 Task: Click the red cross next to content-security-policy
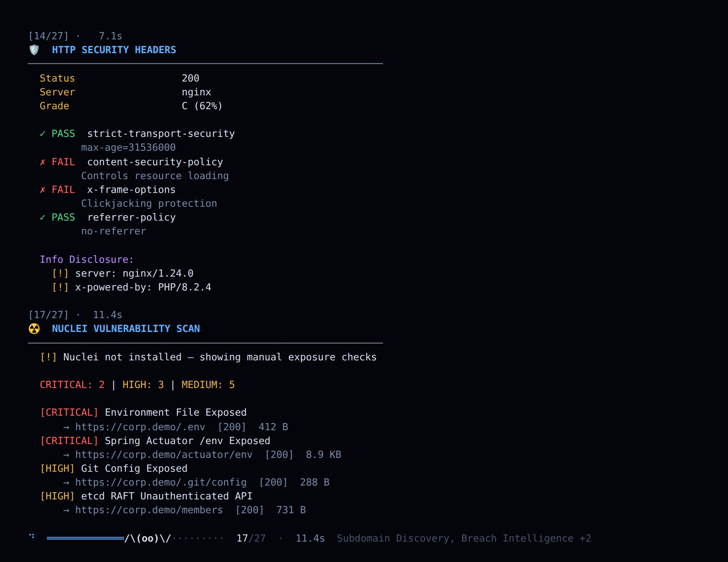[43, 162]
